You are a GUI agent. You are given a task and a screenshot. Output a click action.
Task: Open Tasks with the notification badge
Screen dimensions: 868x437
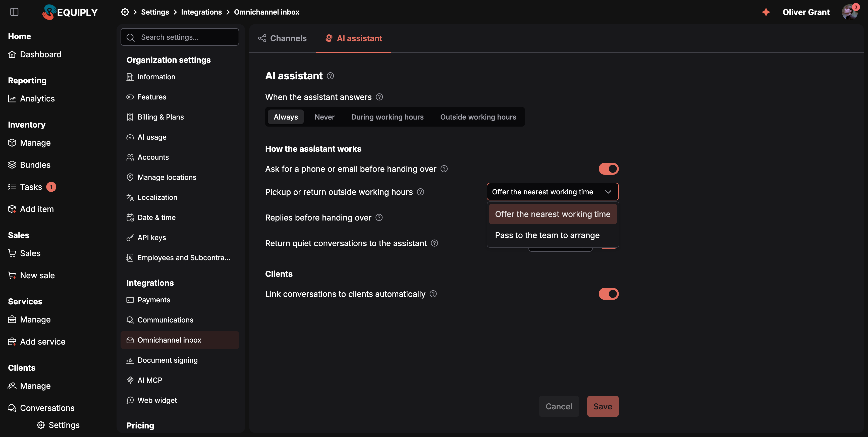point(32,187)
